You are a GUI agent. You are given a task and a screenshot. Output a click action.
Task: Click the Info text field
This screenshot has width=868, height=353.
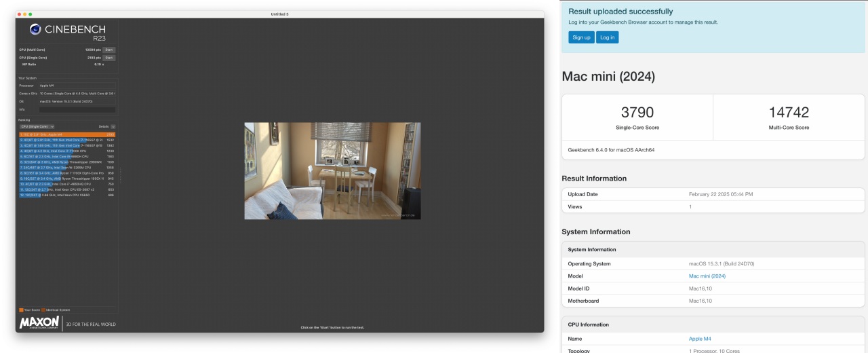pyautogui.click(x=77, y=109)
